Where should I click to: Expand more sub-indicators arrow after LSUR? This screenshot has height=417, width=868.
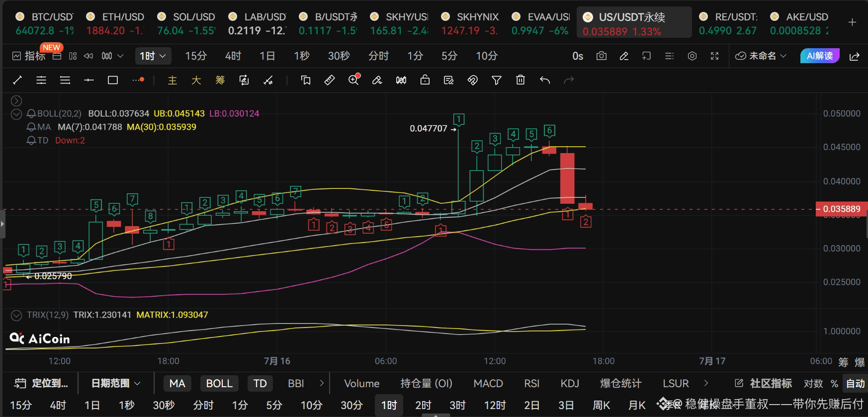click(x=706, y=383)
